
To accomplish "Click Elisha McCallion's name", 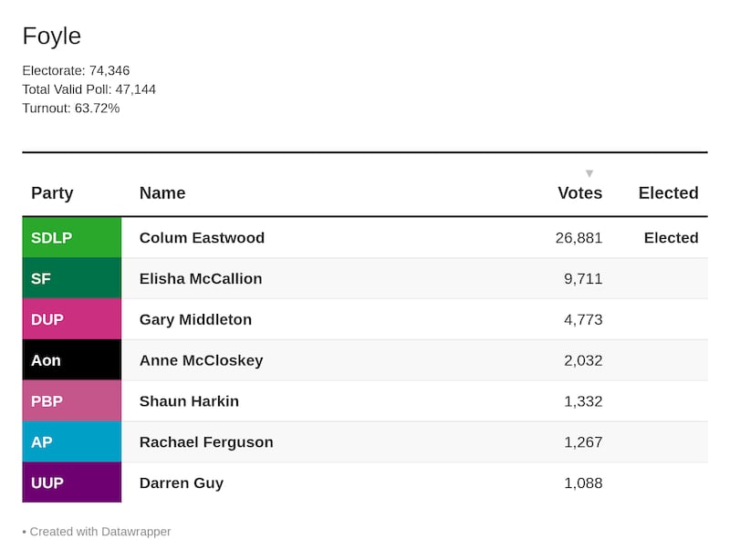I will point(201,279).
